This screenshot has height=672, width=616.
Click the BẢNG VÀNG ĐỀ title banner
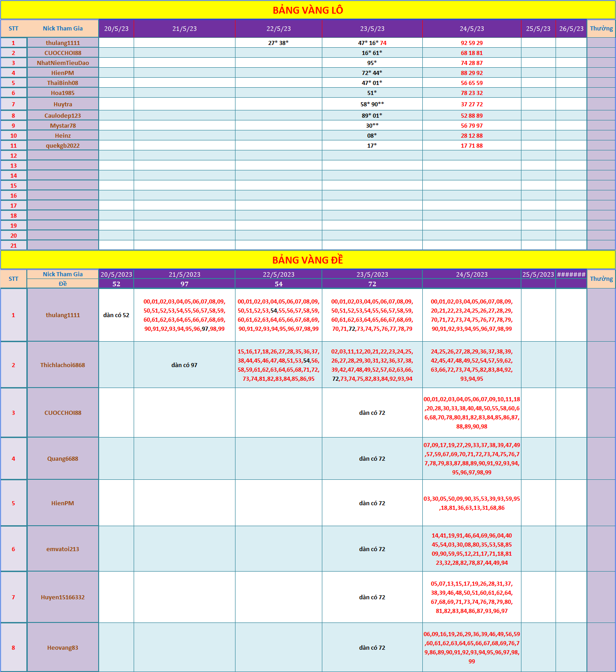[x=308, y=260]
